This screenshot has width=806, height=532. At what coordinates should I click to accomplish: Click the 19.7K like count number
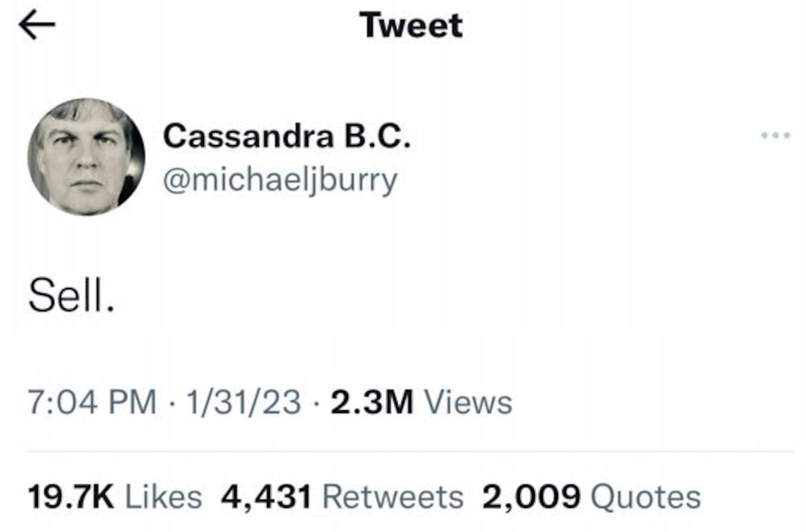71,496
